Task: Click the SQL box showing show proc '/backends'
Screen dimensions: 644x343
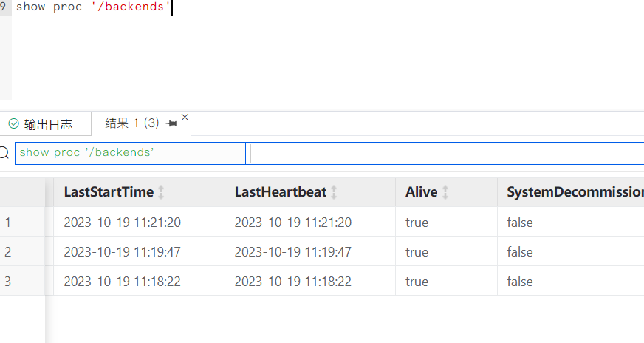Action: (x=130, y=153)
